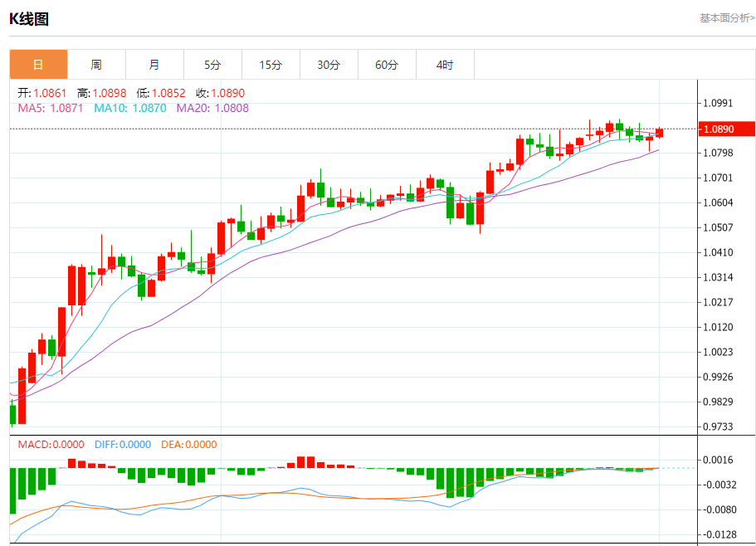The width and height of the screenshot is (756, 546).
Task: Switch to the 周 weekly tab
Action: 96,64
